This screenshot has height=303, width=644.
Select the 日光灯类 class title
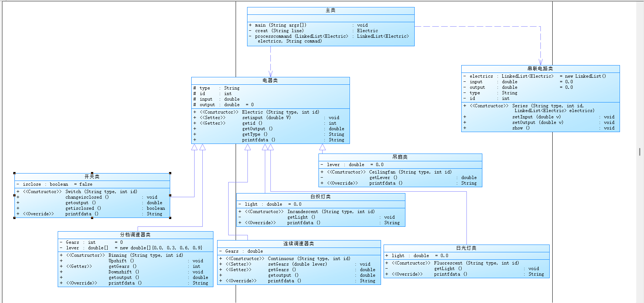466,248
